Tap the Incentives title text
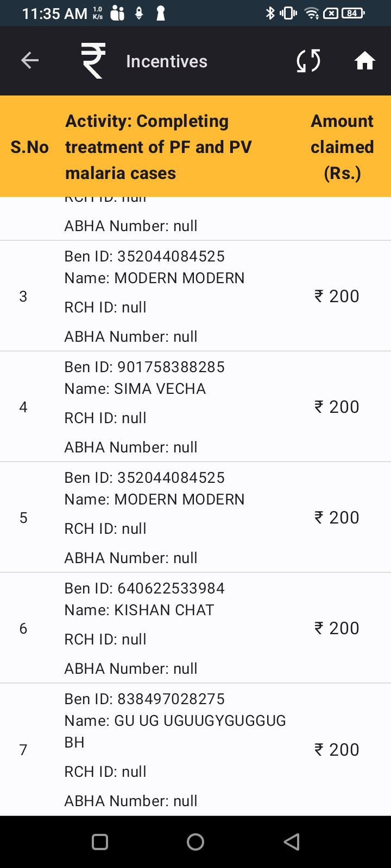 167,61
